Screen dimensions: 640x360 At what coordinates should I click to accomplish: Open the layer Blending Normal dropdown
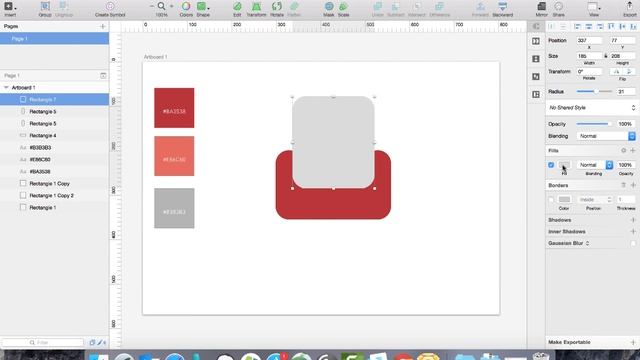click(606, 136)
